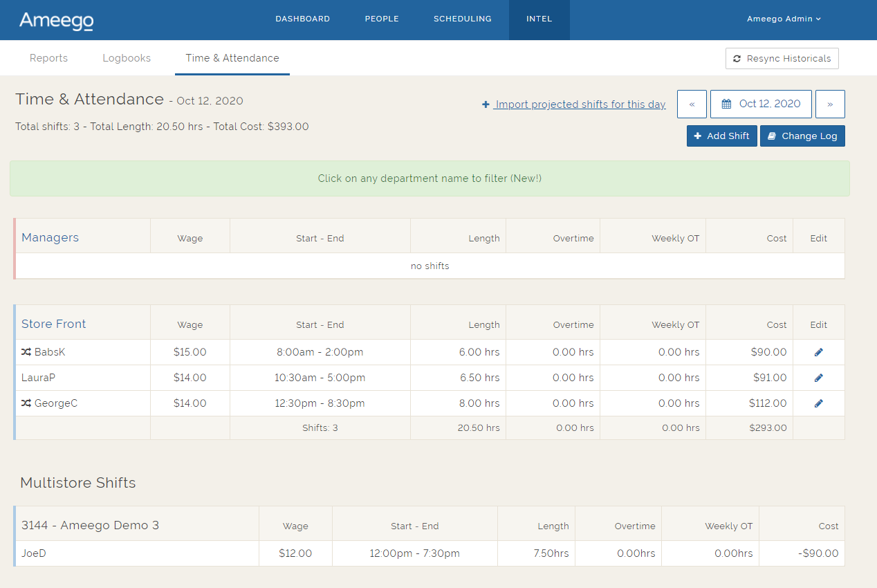Go to the next day arrow
877x588 pixels.
pos(830,104)
